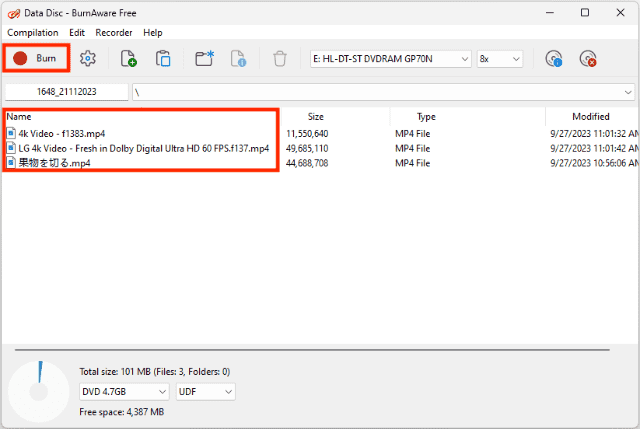
Task: Open file properties info icon
Action: pos(239,59)
